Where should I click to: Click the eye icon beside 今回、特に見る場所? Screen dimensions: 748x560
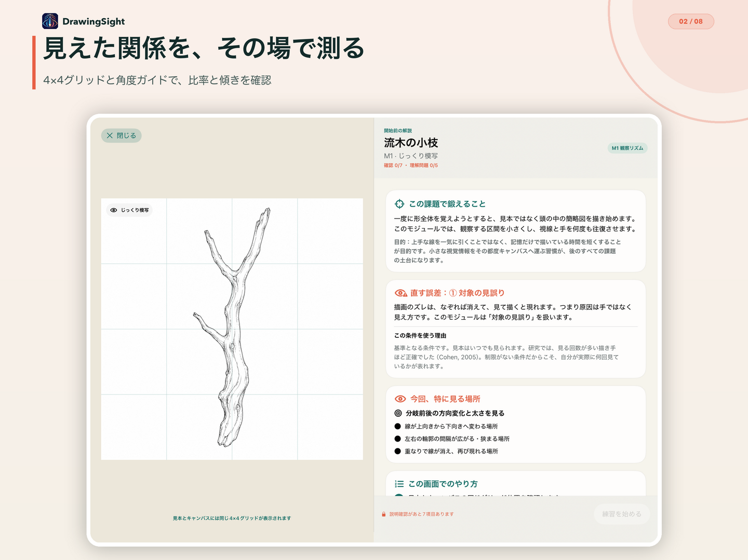pos(400,399)
